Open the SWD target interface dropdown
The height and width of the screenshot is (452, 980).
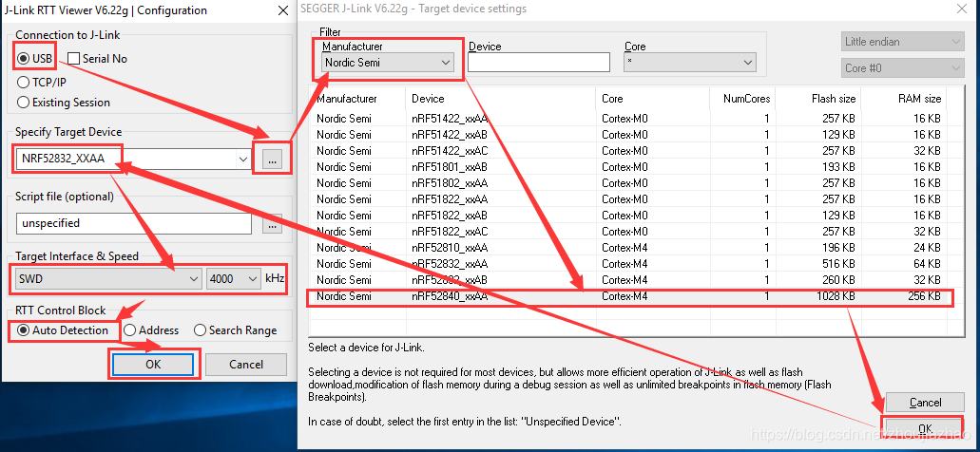(x=106, y=279)
